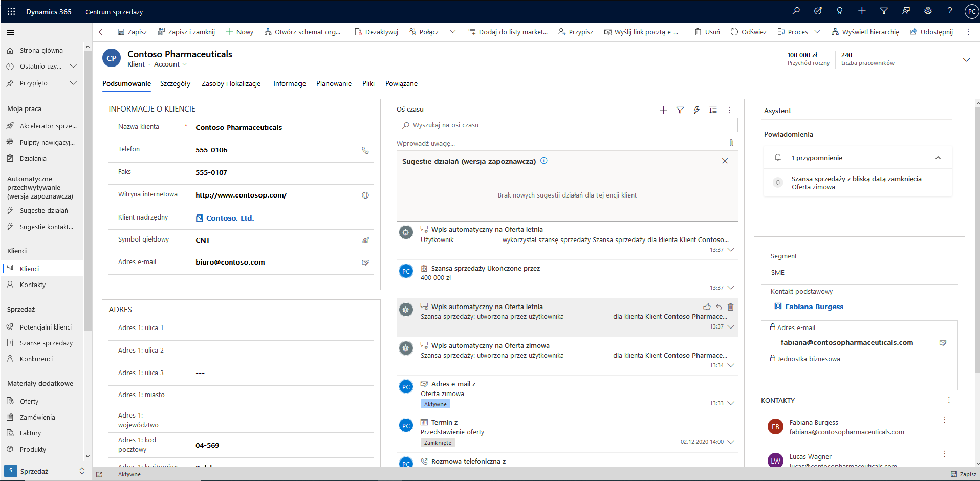Show info about Sugestie działań

544,161
